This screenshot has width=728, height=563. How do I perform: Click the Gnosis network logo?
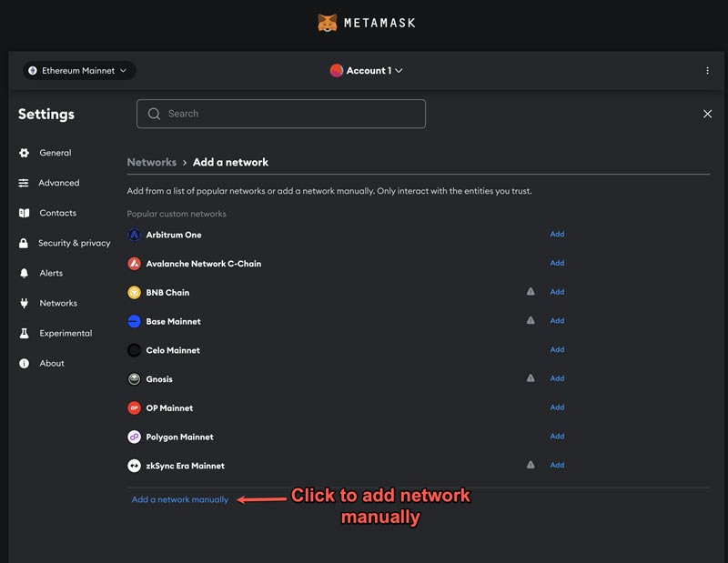click(x=134, y=379)
